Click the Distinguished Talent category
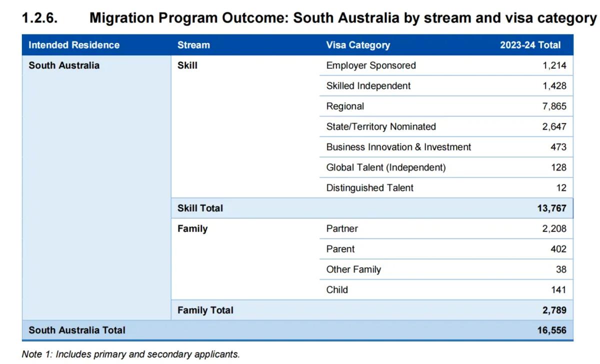Screen dimensions: 600x364 coord(370,188)
